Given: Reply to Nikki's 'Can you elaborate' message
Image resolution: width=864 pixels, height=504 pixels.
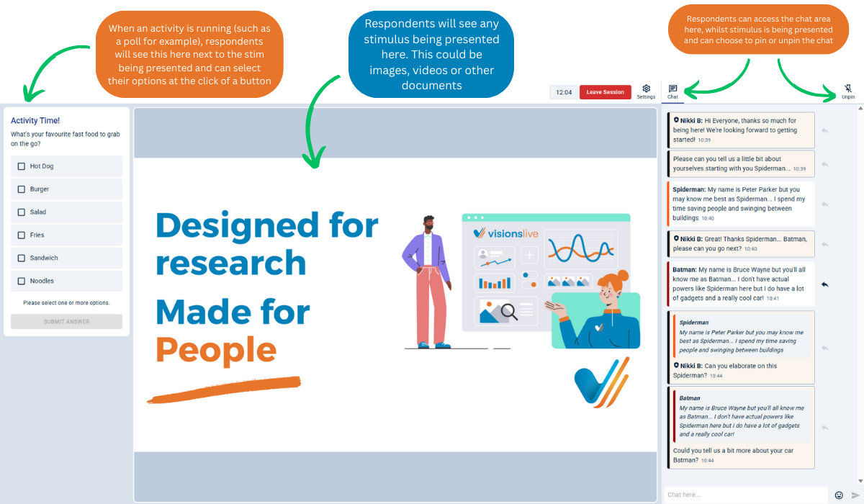Looking at the screenshot, I should point(825,347).
